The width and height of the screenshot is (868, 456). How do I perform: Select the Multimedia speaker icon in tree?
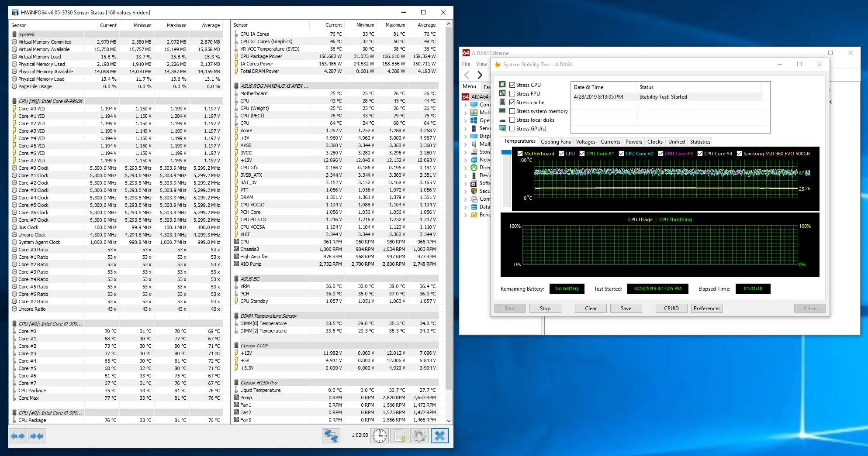pyautogui.click(x=474, y=144)
